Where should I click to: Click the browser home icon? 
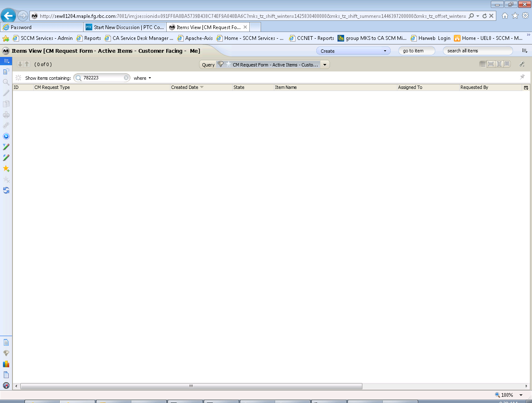click(505, 16)
